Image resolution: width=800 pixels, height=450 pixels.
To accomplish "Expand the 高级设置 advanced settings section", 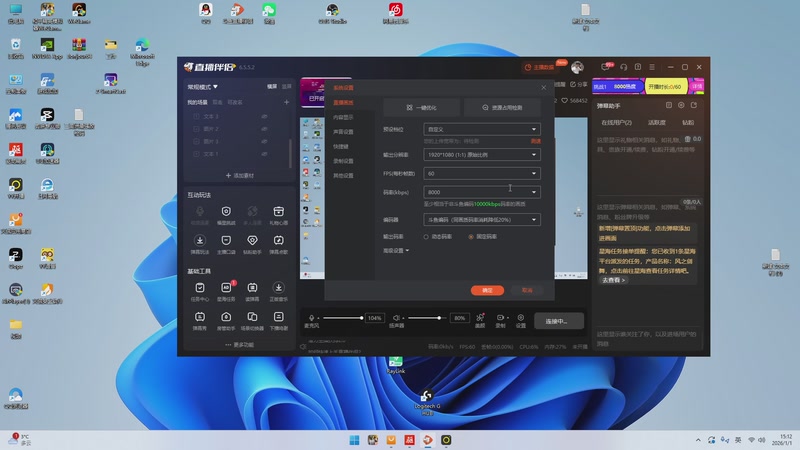I will pos(396,251).
